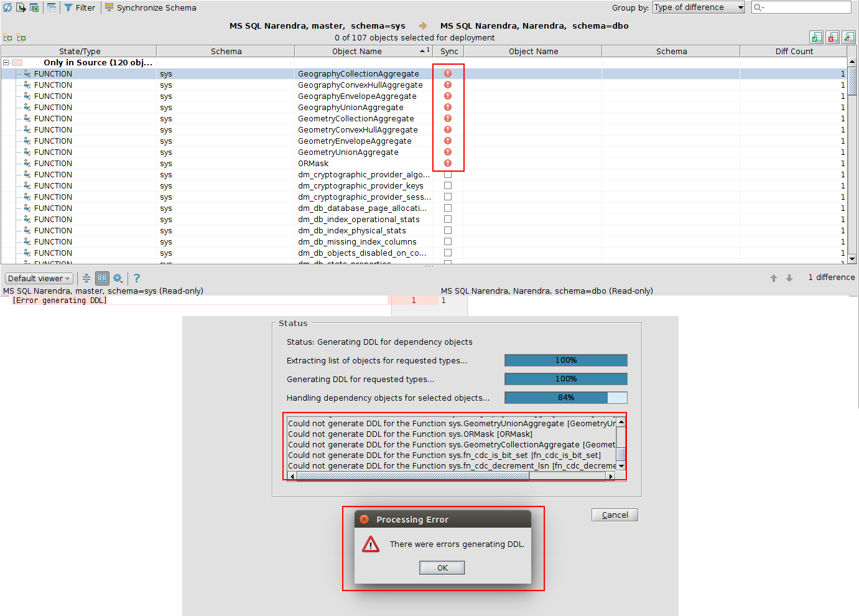The width and height of the screenshot is (859, 616).
Task: Click error icon for GeometryEnvelopeAggregate
Action: pos(448,141)
